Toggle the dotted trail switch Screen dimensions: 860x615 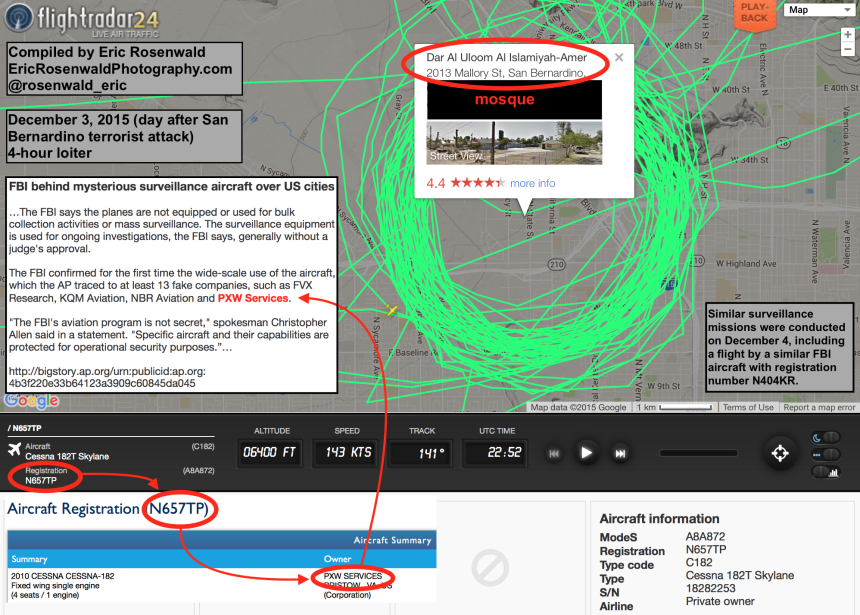pyautogui.click(x=829, y=454)
